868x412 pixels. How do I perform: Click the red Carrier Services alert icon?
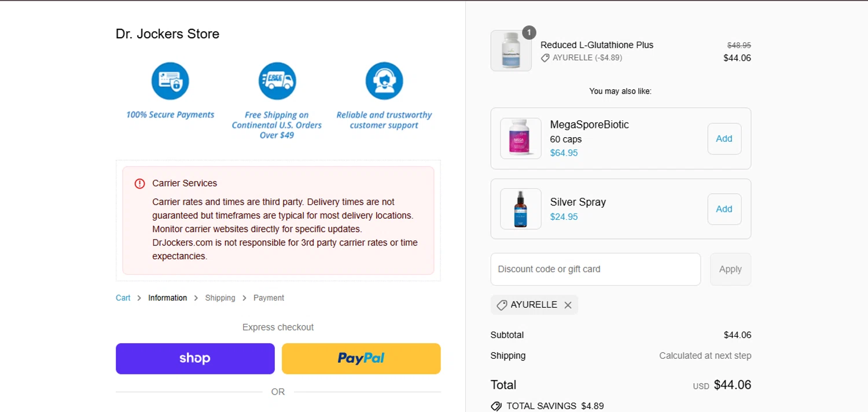pos(139,183)
